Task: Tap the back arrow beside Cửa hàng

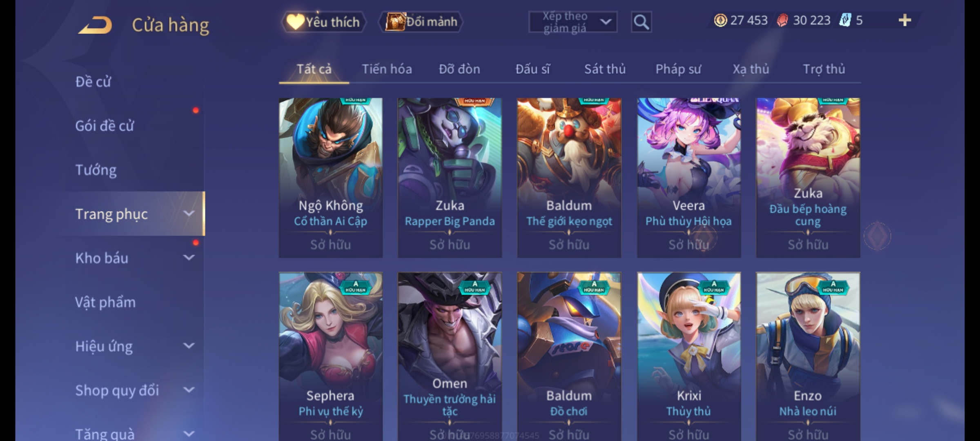Action: (x=95, y=25)
